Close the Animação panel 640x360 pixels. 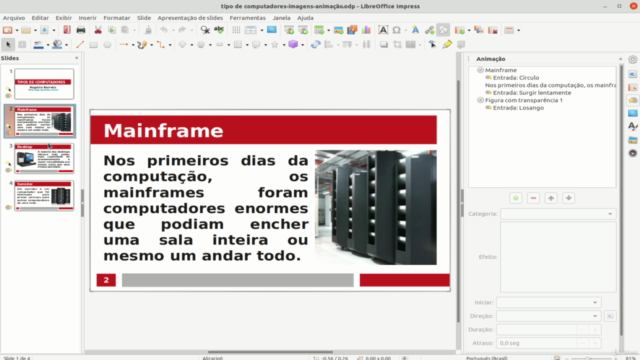point(621,59)
